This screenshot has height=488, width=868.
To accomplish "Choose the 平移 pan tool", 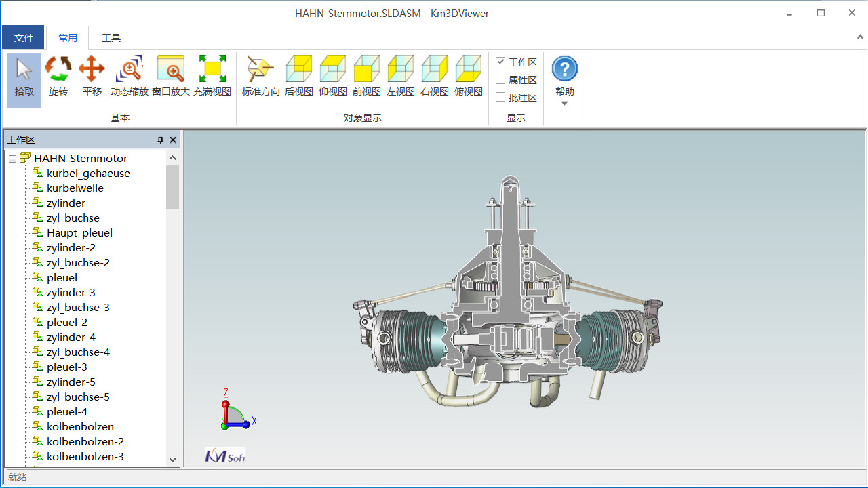I will [92, 78].
